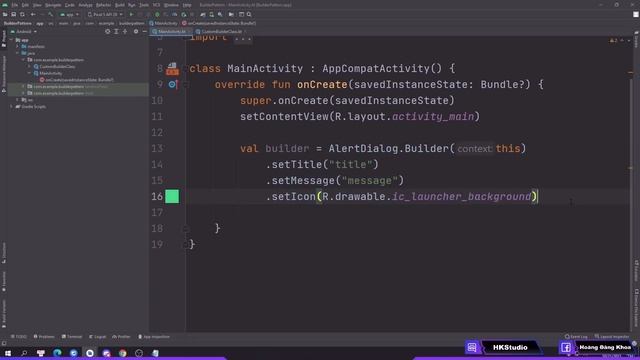This screenshot has width=640, height=360.
Task: Click the related XML gutter icon on line 8
Action: (172, 69)
